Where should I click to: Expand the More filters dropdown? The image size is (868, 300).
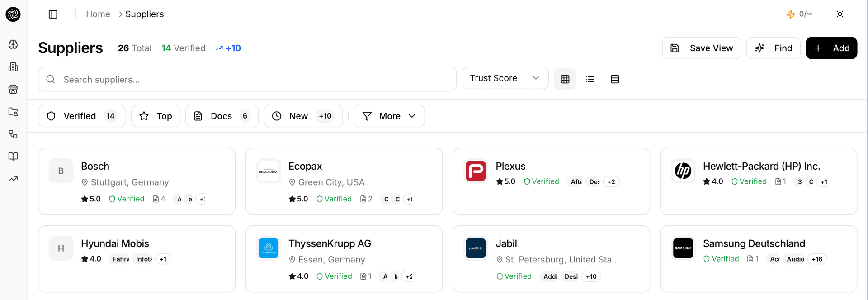389,116
